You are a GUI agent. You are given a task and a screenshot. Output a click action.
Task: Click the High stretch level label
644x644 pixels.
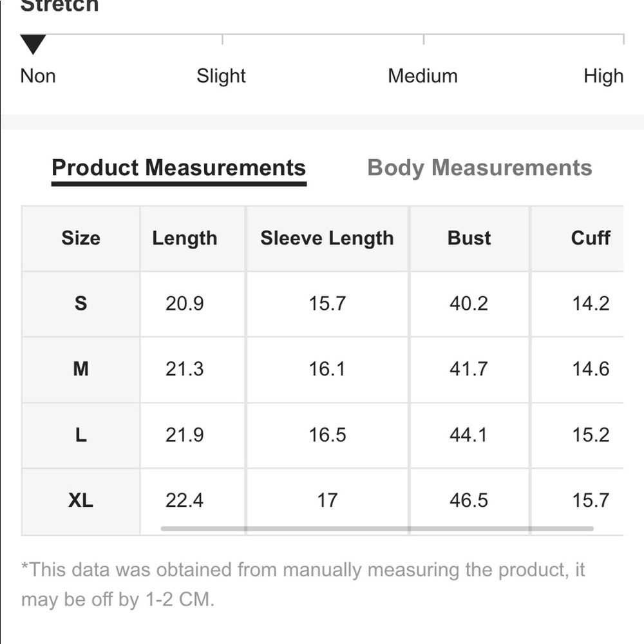coord(603,76)
